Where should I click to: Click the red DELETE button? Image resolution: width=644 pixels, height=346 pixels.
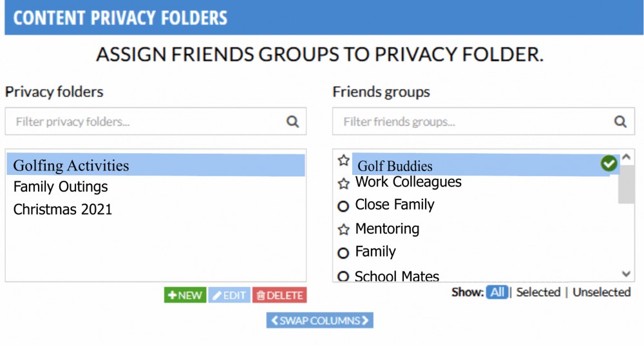pyautogui.click(x=279, y=295)
